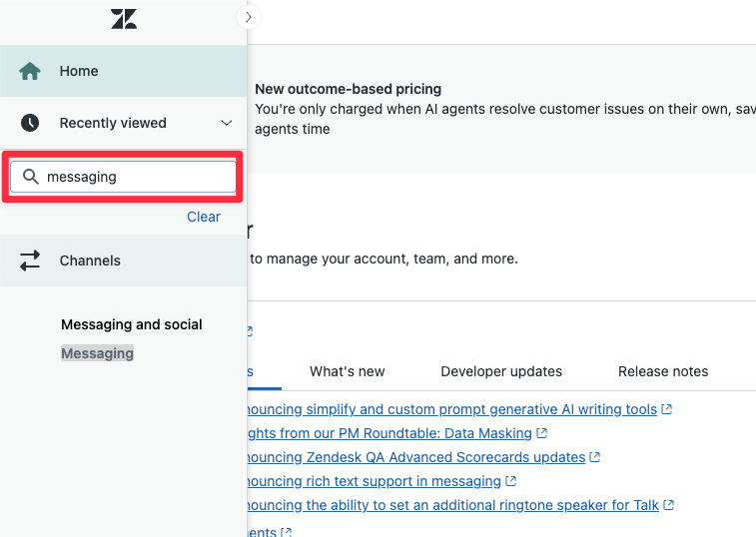
Task: Click the Recently viewed clock icon
Action: pyautogui.click(x=30, y=123)
